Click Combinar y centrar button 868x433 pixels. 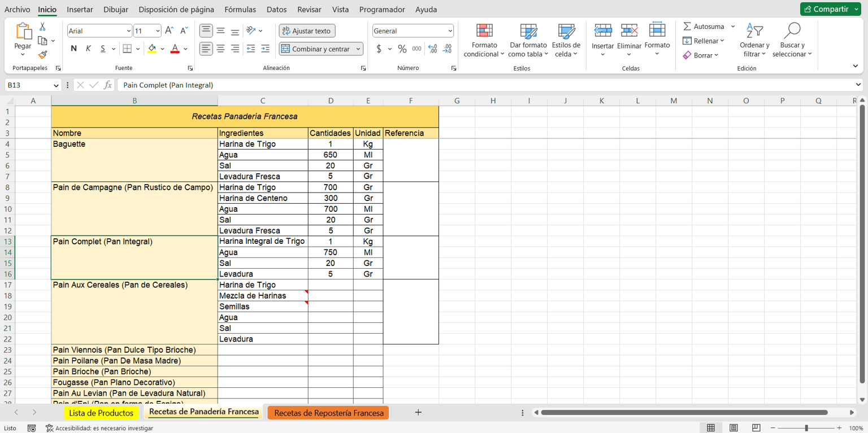click(316, 49)
